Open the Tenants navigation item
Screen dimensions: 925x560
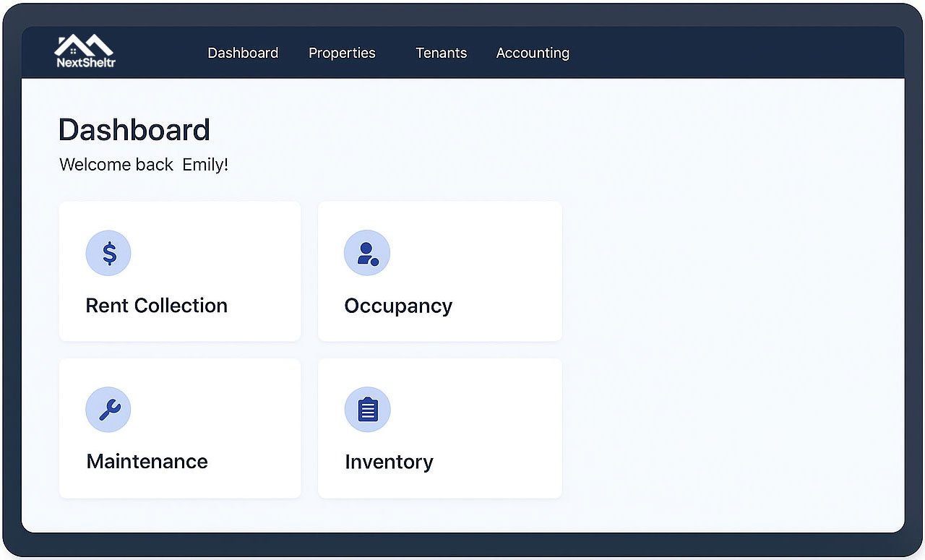click(441, 53)
